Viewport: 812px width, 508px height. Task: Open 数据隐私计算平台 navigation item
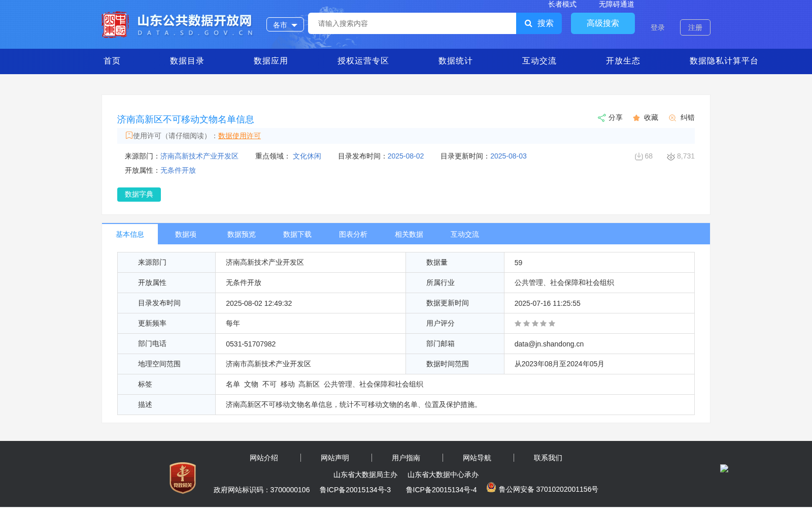tap(724, 61)
